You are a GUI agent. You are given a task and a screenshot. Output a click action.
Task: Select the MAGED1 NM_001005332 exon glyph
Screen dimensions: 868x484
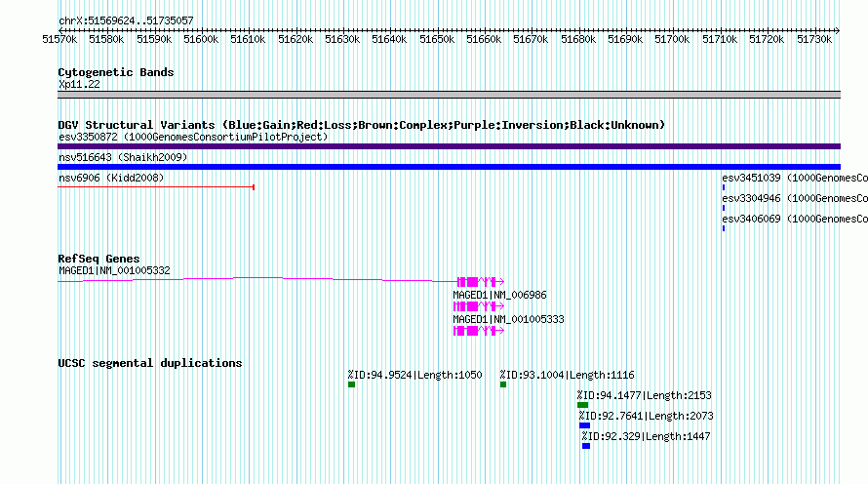[481, 282]
